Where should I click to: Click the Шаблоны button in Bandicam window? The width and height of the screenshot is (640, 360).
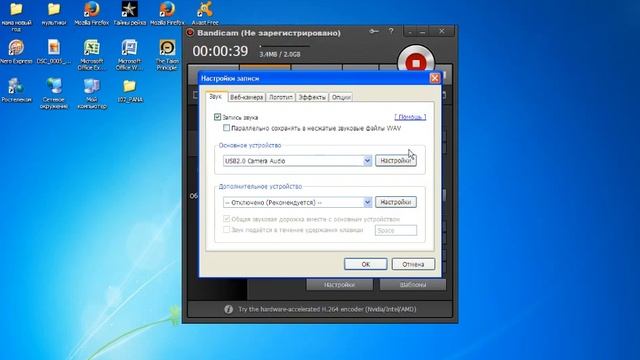413,284
